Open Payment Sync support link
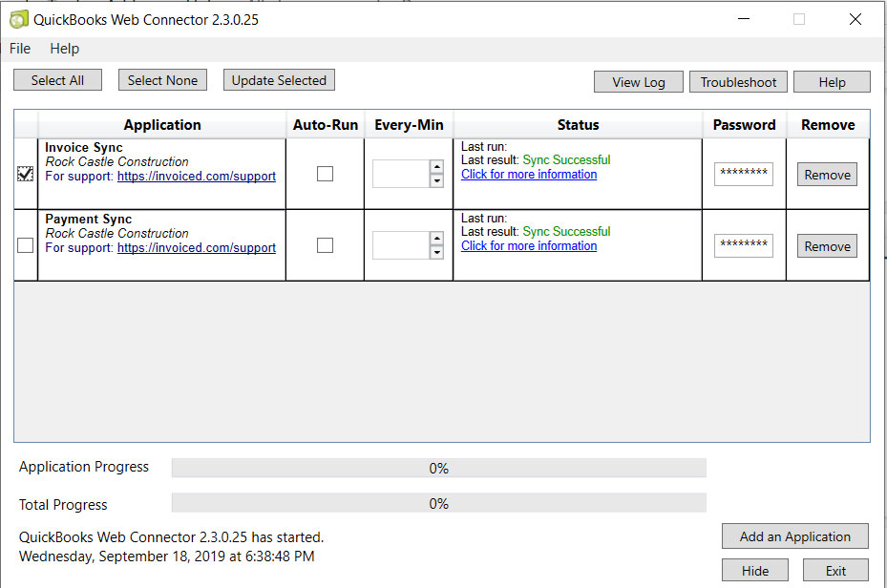Viewport: 887px width, 588px height. click(197, 247)
